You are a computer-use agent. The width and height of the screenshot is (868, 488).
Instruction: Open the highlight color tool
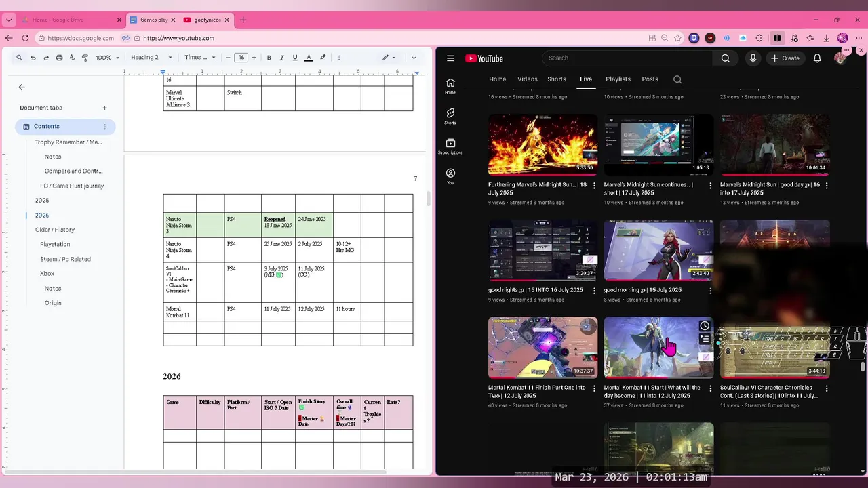click(323, 58)
